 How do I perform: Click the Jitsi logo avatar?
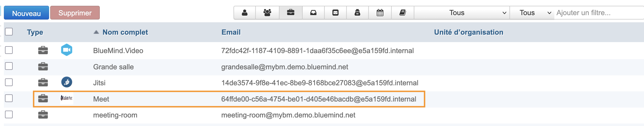click(x=67, y=82)
